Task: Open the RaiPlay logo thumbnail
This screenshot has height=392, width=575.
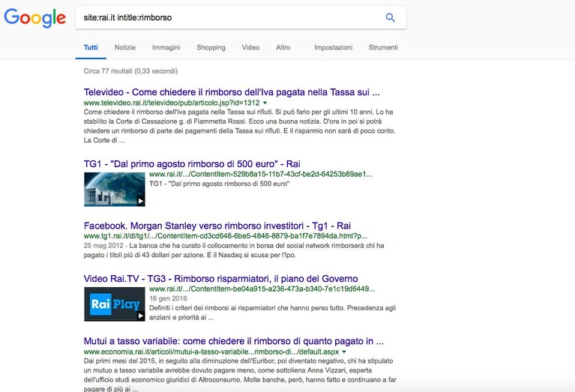Action: click(115, 304)
